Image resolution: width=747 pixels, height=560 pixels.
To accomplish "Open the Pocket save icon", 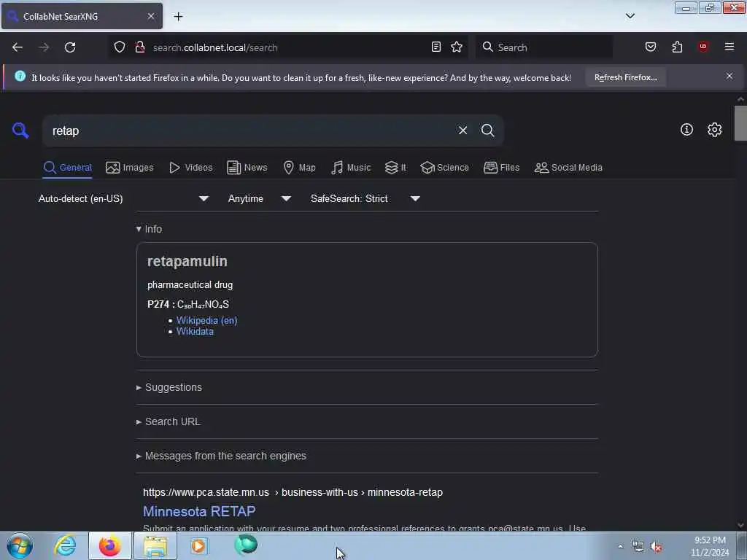I will pyautogui.click(x=650, y=47).
